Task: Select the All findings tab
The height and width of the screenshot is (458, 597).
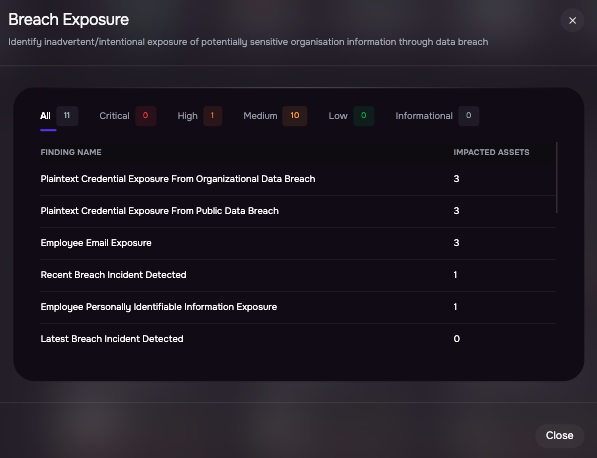Action: pos(45,116)
